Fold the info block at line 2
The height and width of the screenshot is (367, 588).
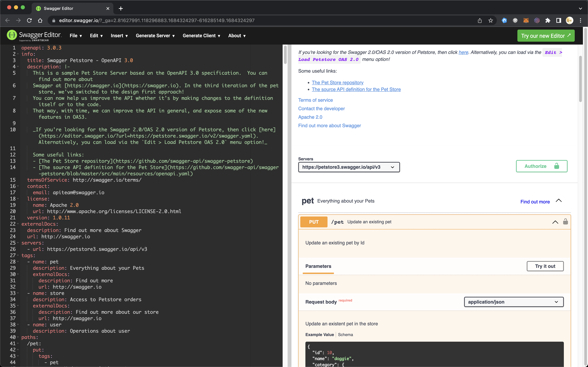coord(18,54)
